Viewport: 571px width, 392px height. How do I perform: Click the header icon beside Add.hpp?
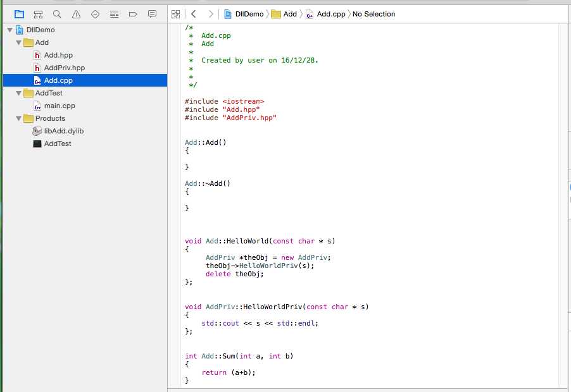(x=37, y=55)
